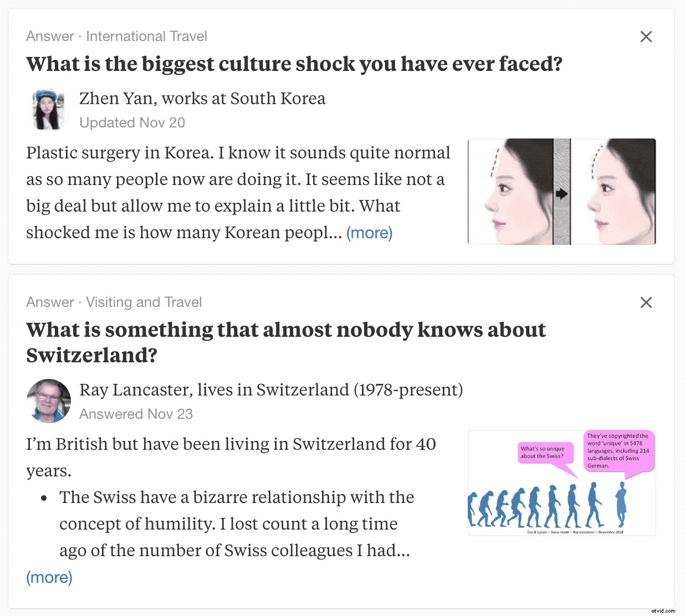Open the evolution cartoon thumbnail
Image resolution: width=685 pixels, height=616 pixels.
tap(561, 483)
